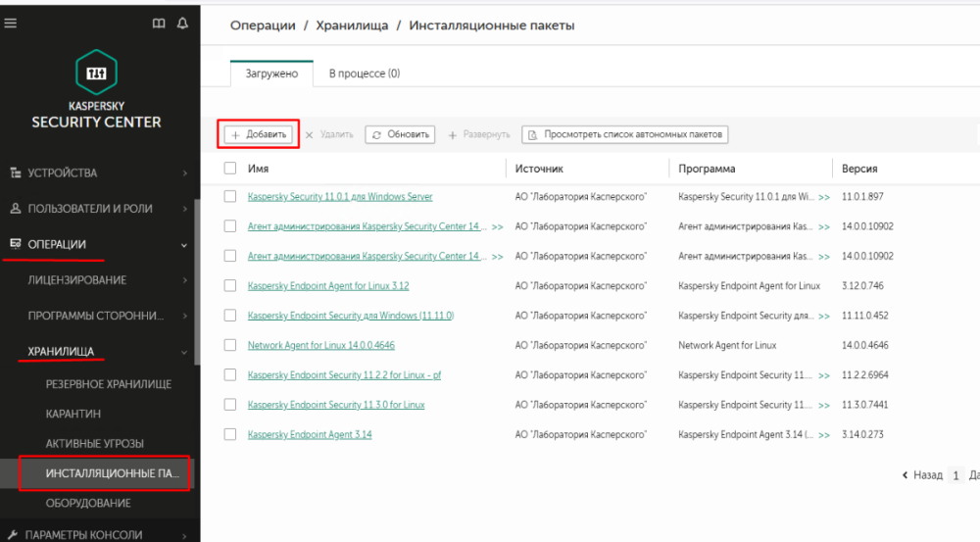
Task: Click Просмотреть список автономных пакетов button
Action: [x=625, y=134]
